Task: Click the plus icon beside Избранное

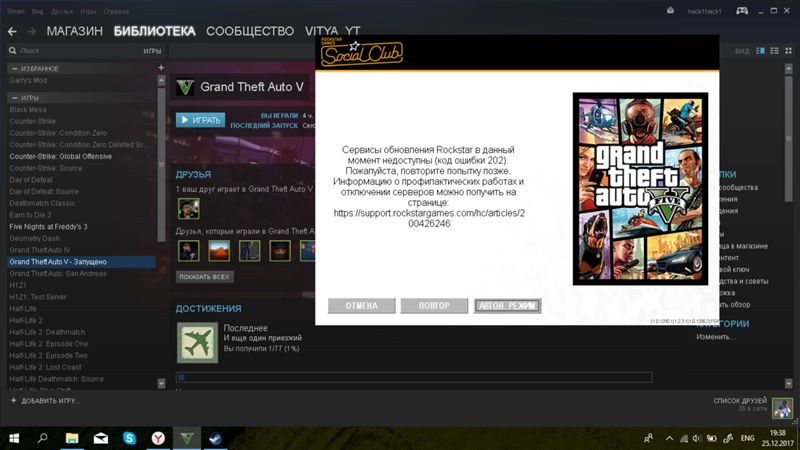Action: pyautogui.click(x=160, y=68)
